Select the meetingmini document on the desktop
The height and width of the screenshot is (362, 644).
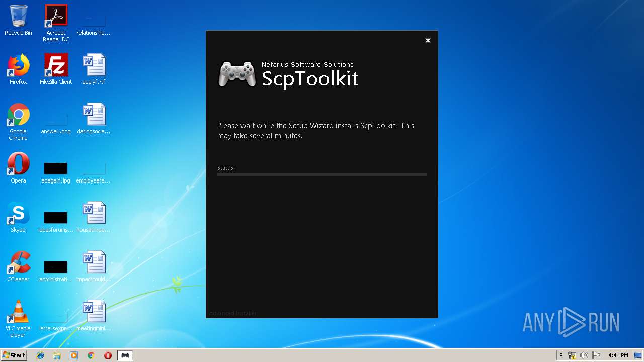[x=94, y=316]
